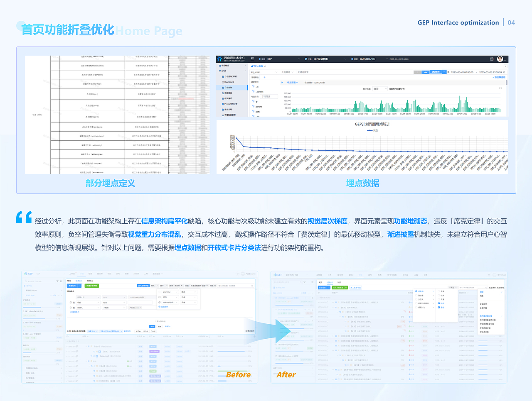Open the 分组 所属功能模块 dropdown in Before toolbar
Screen dimensions: 532x401
click(197, 286)
